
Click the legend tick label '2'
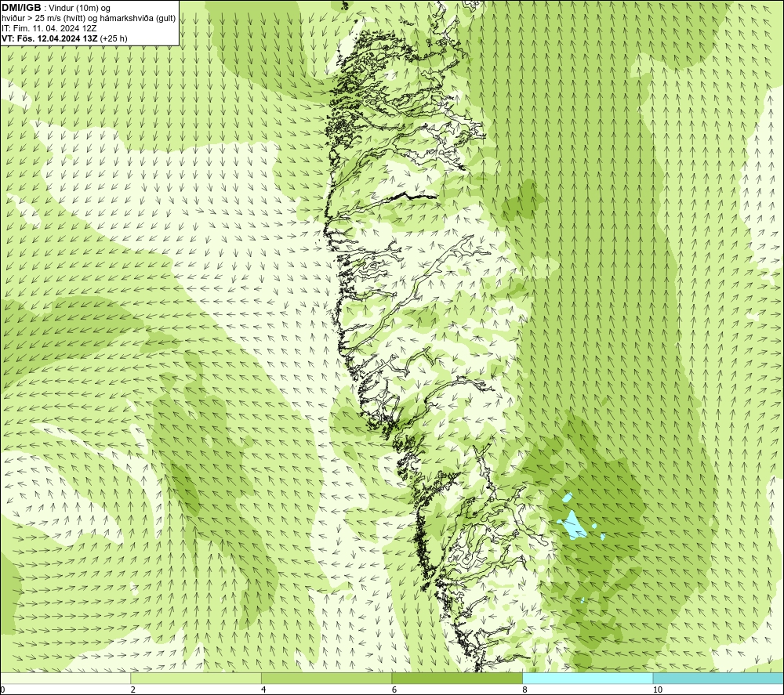tap(133, 690)
